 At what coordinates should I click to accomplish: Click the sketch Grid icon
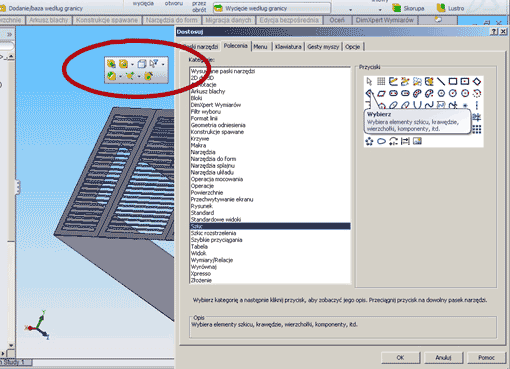[381, 81]
